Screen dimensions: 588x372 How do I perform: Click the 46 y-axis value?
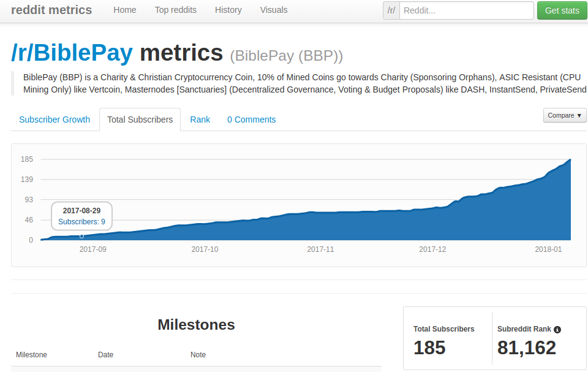(29, 220)
